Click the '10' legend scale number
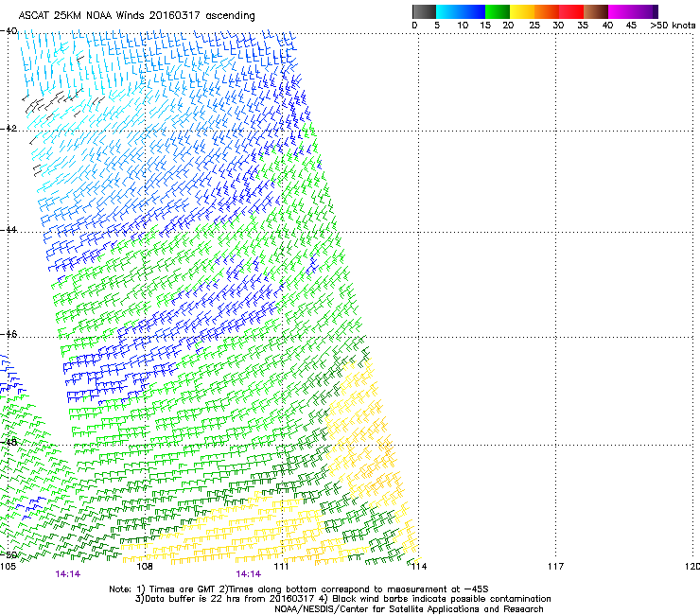Viewport: 700px width, 615px height. (463, 26)
